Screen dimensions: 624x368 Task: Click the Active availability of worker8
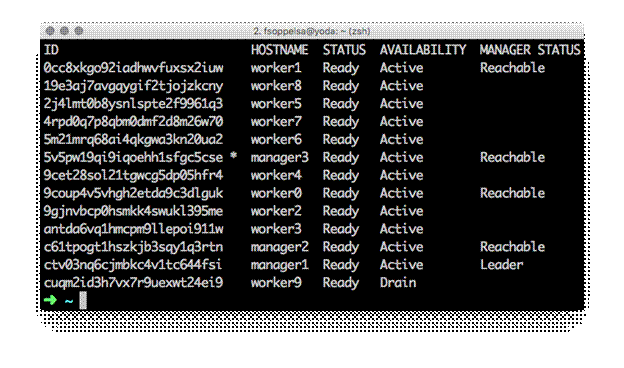click(401, 86)
